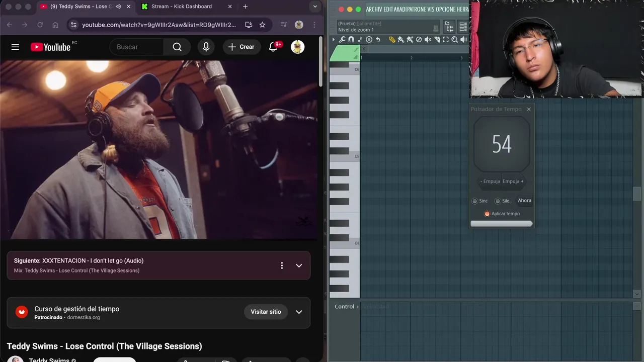The width and height of the screenshot is (644, 362).
Task: Select the Slice tool in piano roll
Action: coord(437,39)
